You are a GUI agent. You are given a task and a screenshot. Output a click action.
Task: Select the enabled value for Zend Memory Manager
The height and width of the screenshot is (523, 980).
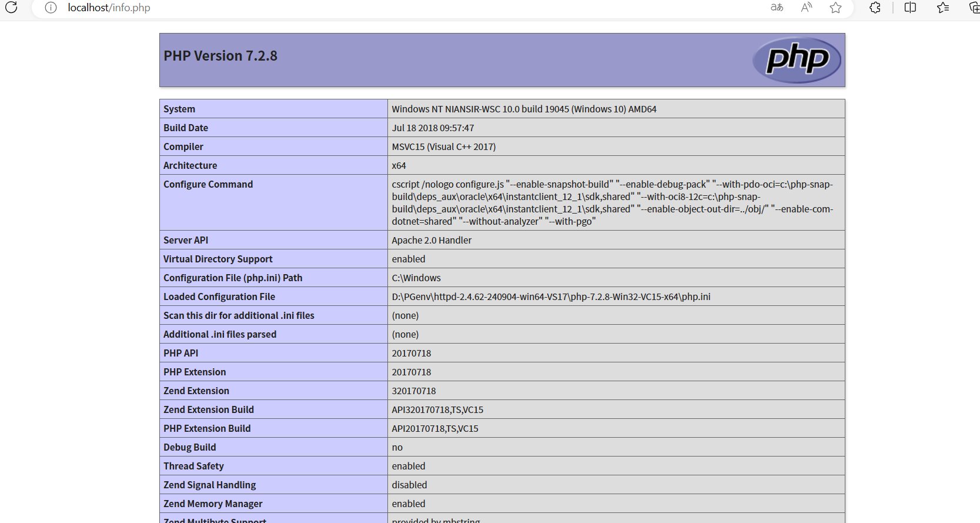coord(409,504)
